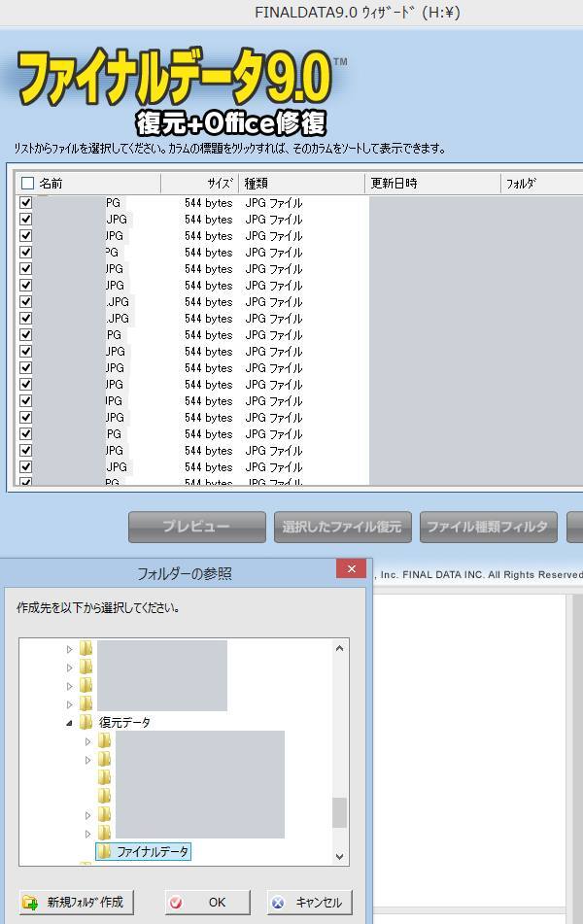Screen dimensions: 583x924
Task: Click the ファイナルデータ folder icon
Action: (104, 852)
